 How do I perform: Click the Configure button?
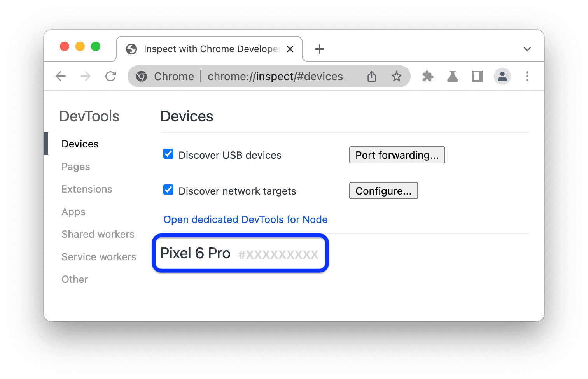pyautogui.click(x=383, y=191)
